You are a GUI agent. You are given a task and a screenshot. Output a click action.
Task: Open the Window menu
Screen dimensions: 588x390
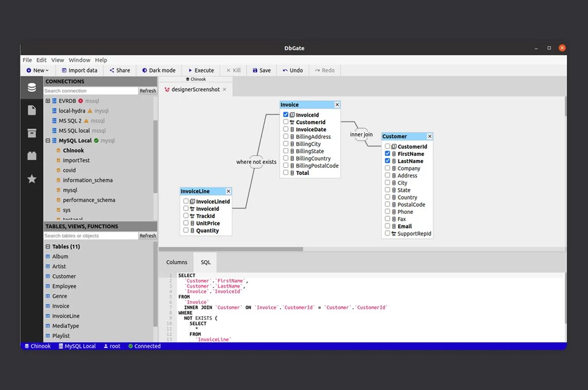(79, 60)
